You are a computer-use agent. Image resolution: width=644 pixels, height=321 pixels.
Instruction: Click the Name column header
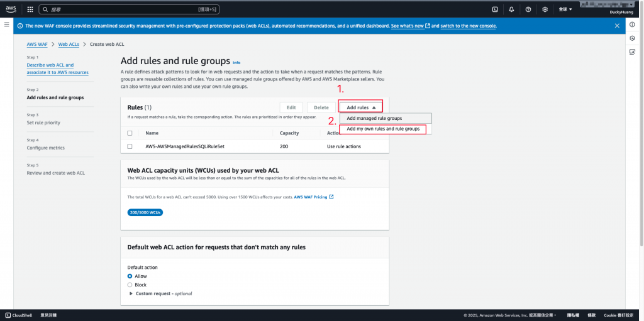(x=152, y=133)
